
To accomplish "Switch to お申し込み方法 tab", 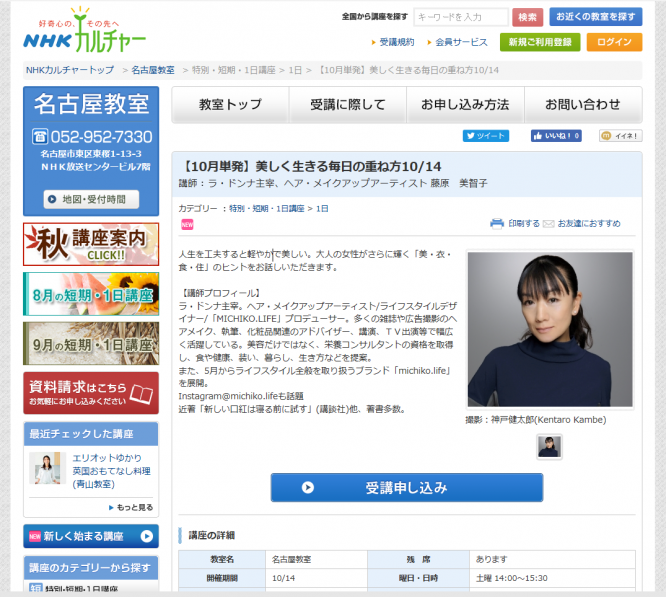I will click(465, 105).
